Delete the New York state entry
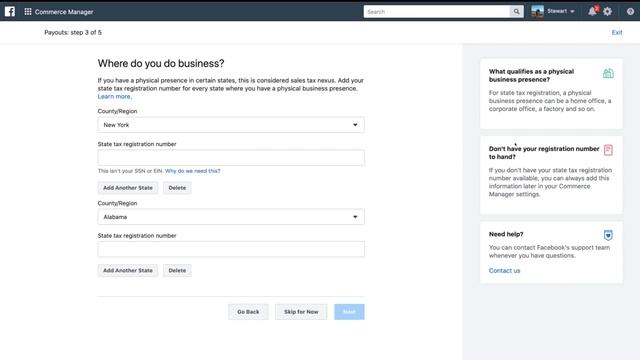The height and width of the screenshot is (360, 640). pyautogui.click(x=177, y=188)
